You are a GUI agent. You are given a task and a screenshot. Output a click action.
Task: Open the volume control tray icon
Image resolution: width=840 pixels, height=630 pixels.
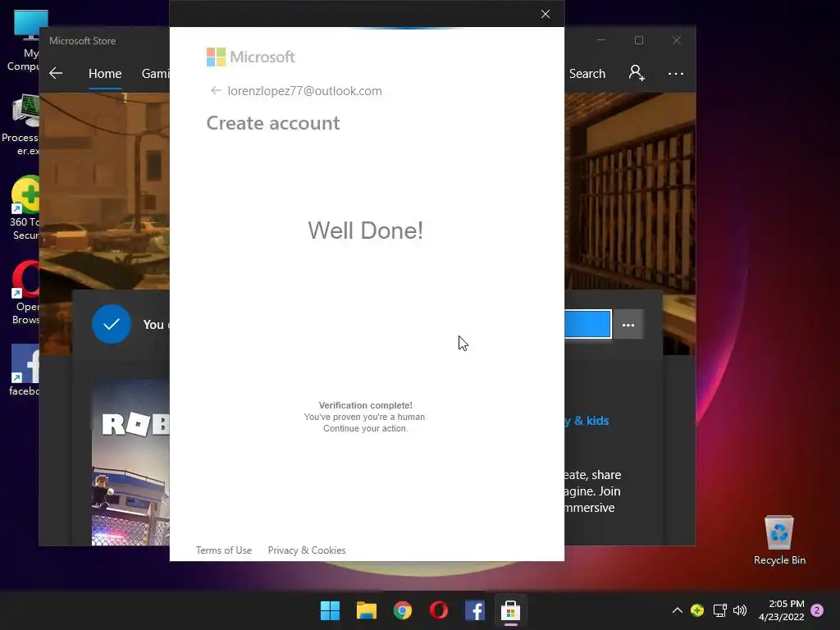[740, 610]
